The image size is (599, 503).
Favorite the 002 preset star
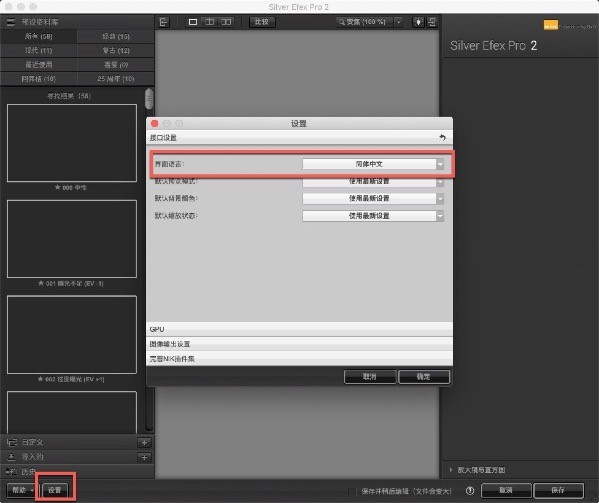click(x=40, y=379)
